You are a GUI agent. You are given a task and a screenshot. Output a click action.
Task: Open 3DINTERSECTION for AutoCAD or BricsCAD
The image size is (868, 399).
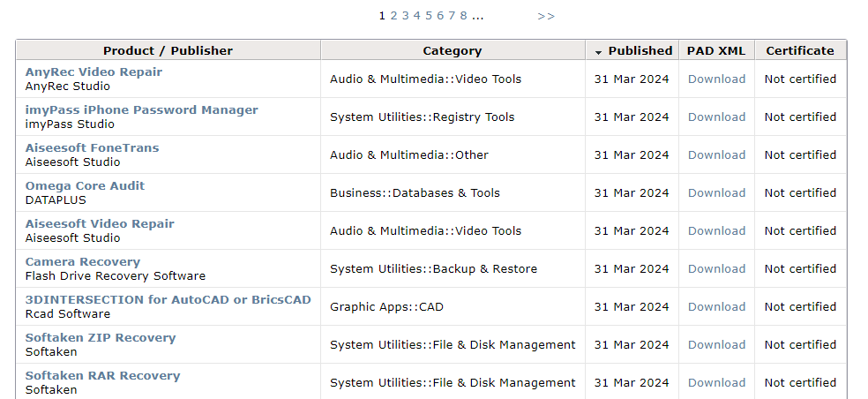tap(168, 300)
